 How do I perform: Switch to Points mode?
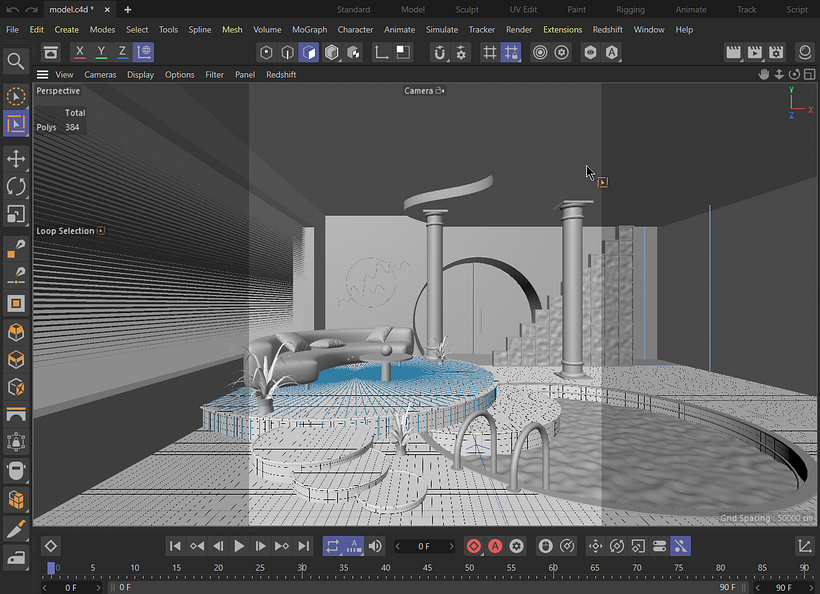(266, 52)
